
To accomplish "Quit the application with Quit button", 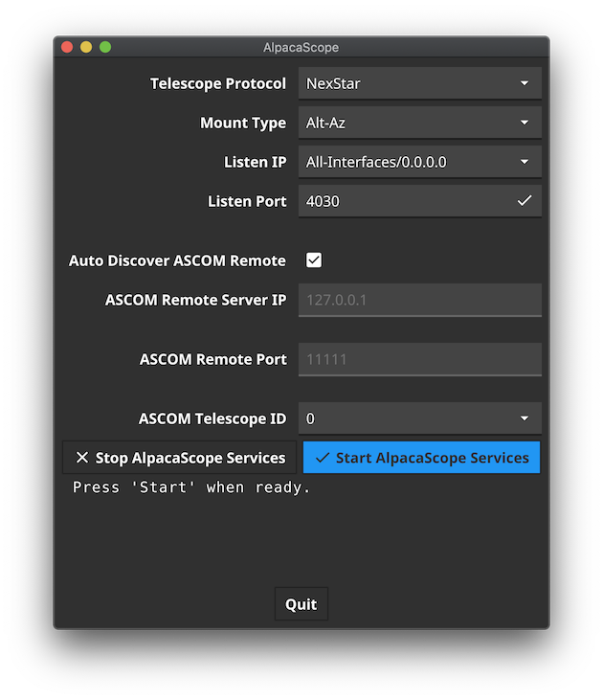I will (x=301, y=604).
